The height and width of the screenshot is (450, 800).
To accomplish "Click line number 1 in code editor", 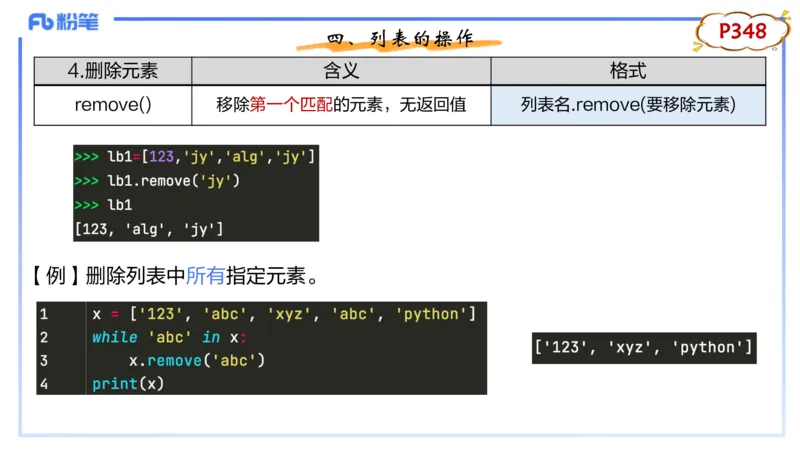I will [44, 314].
